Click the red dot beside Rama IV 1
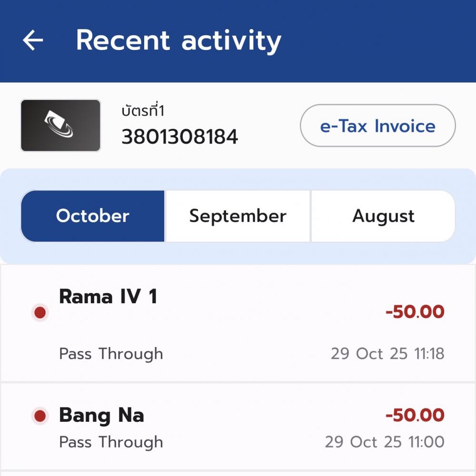476x476 pixels. pyautogui.click(x=40, y=313)
